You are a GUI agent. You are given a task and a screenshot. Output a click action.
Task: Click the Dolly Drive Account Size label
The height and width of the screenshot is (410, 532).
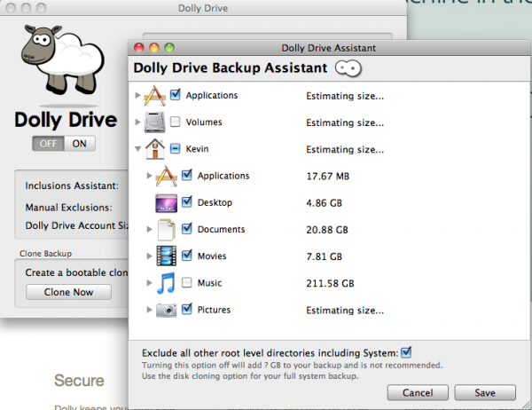(x=76, y=225)
